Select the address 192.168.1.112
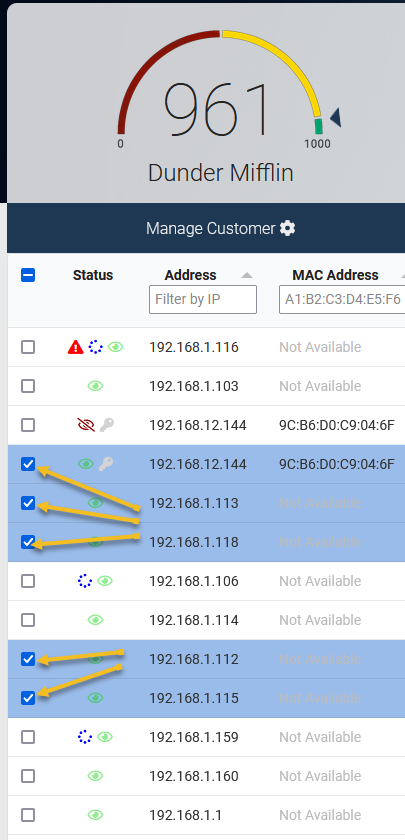405x840 pixels. pos(194,659)
